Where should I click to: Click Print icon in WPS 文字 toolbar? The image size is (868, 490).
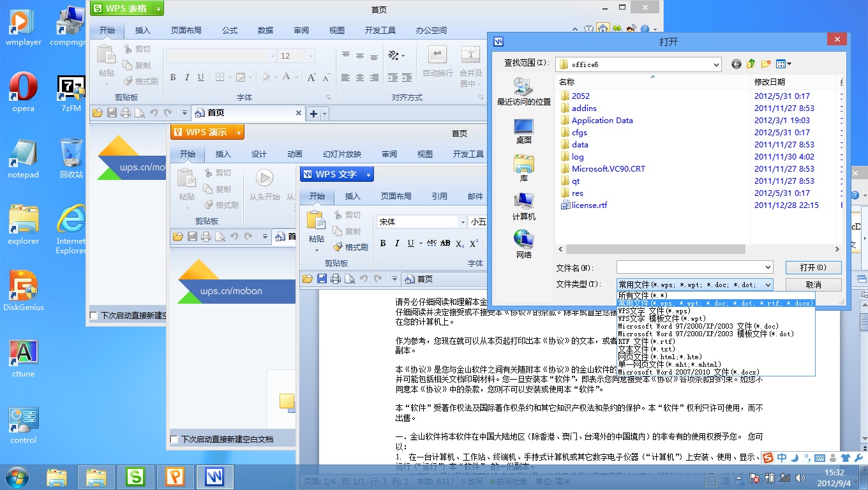click(x=336, y=279)
